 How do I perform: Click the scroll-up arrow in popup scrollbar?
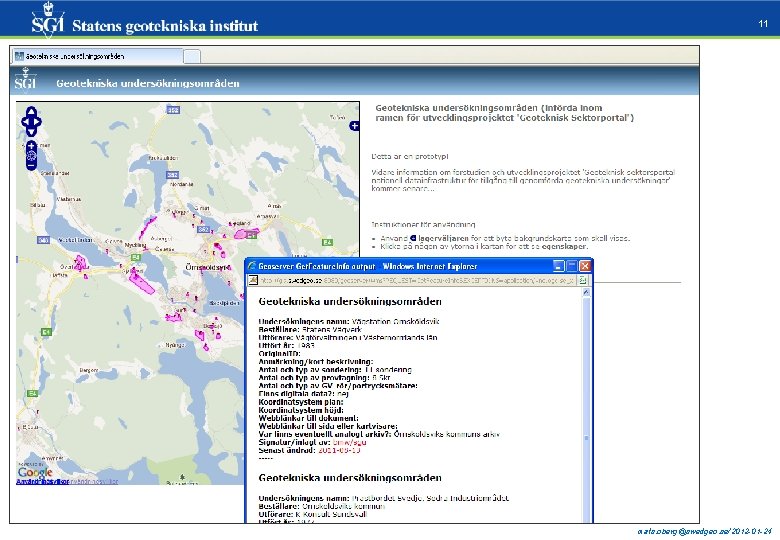(x=586, y=292)
